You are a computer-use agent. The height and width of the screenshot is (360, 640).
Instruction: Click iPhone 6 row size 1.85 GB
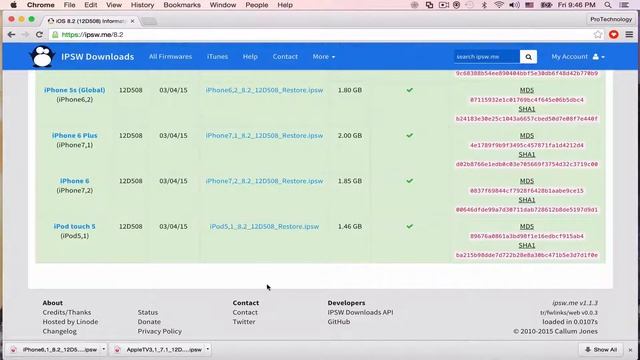click(350, 181)
